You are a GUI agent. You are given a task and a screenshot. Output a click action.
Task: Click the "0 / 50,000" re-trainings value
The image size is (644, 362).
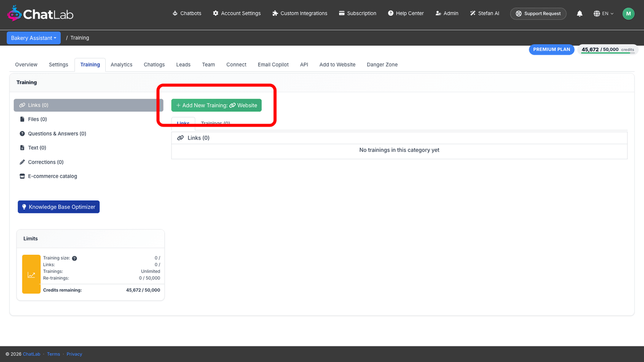[150, 278]
